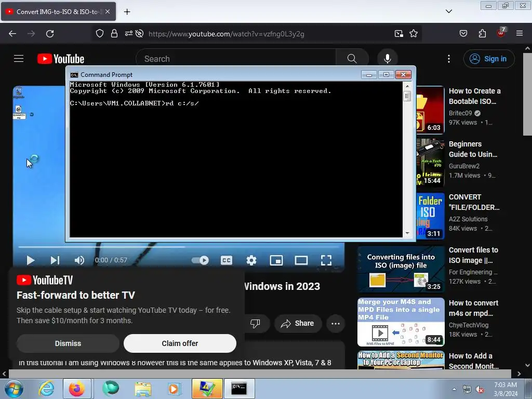Image resolution: width=532 pixels, height=399 pixels.
Task: Open Windows Explorer folder from taskbar
Action: click(143, 389)
